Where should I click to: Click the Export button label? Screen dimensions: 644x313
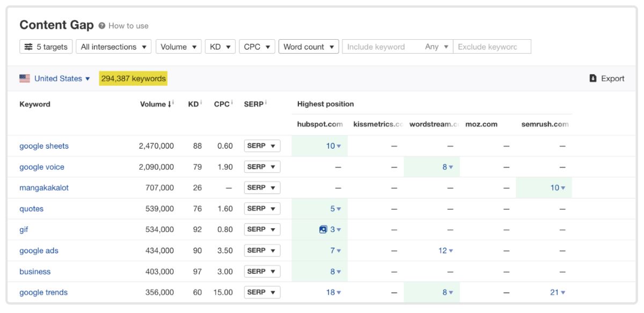click(x=612, y=78)
